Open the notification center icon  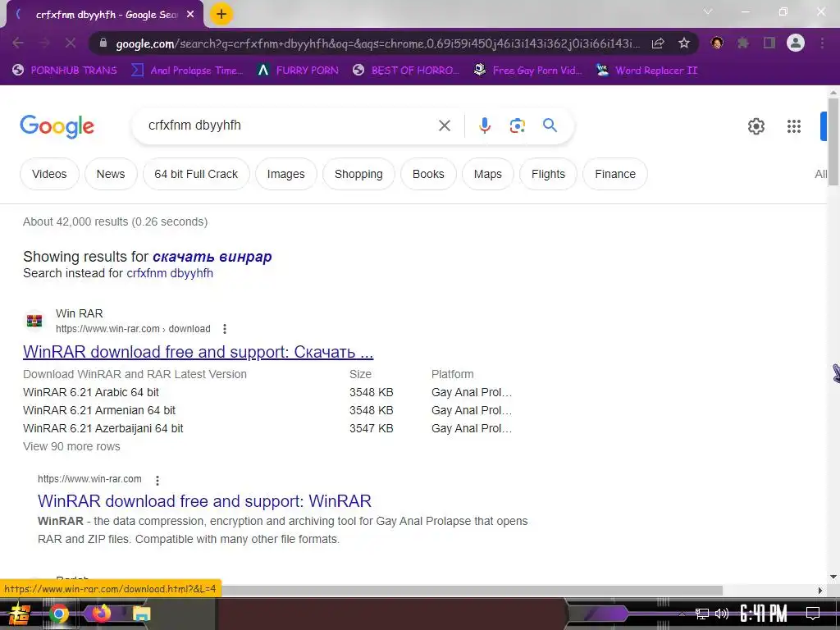813,614
